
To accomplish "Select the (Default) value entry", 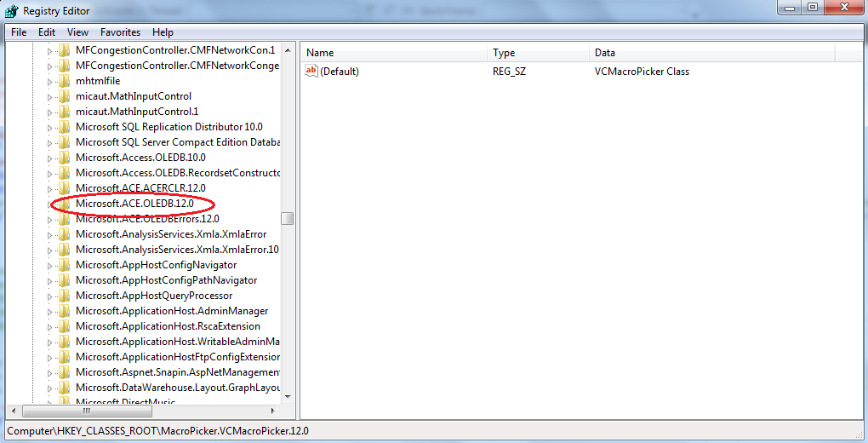I will 340,72.
